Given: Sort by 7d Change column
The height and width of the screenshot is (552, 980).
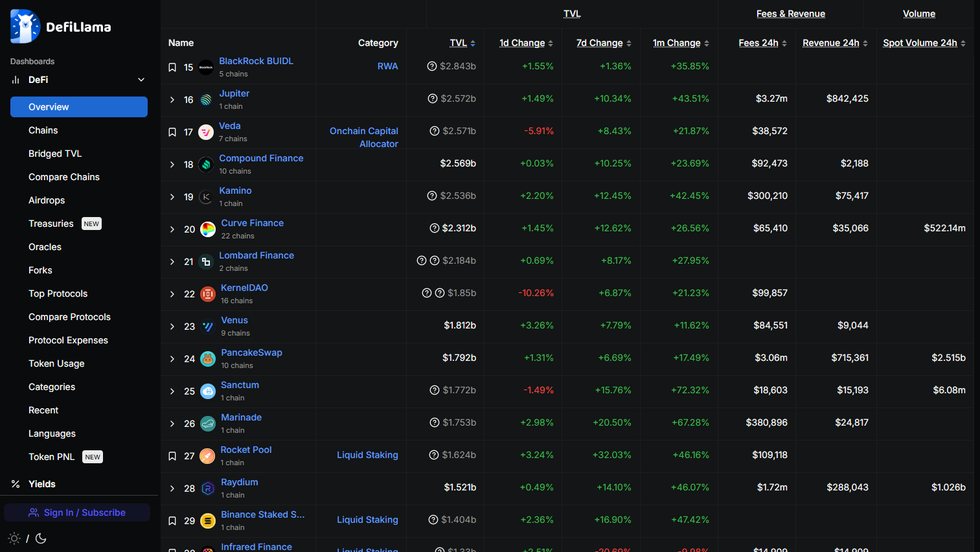Looking at the screenshot, I should point(604,43).
